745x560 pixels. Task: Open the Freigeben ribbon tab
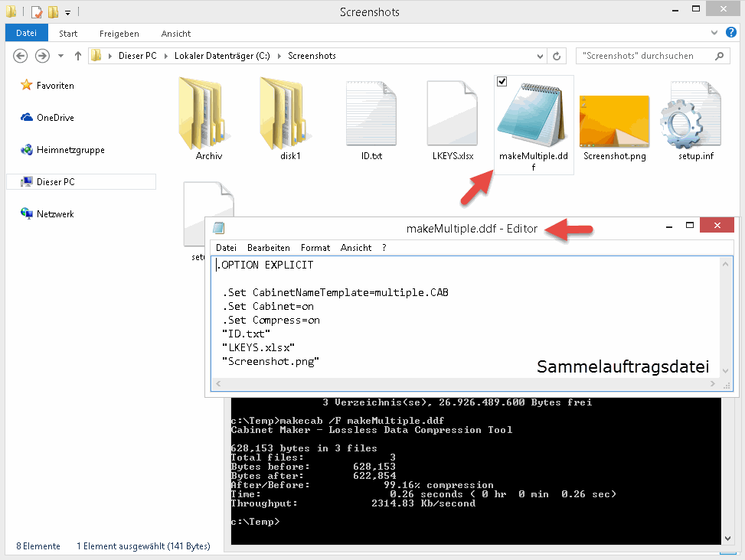coord(119,34)
